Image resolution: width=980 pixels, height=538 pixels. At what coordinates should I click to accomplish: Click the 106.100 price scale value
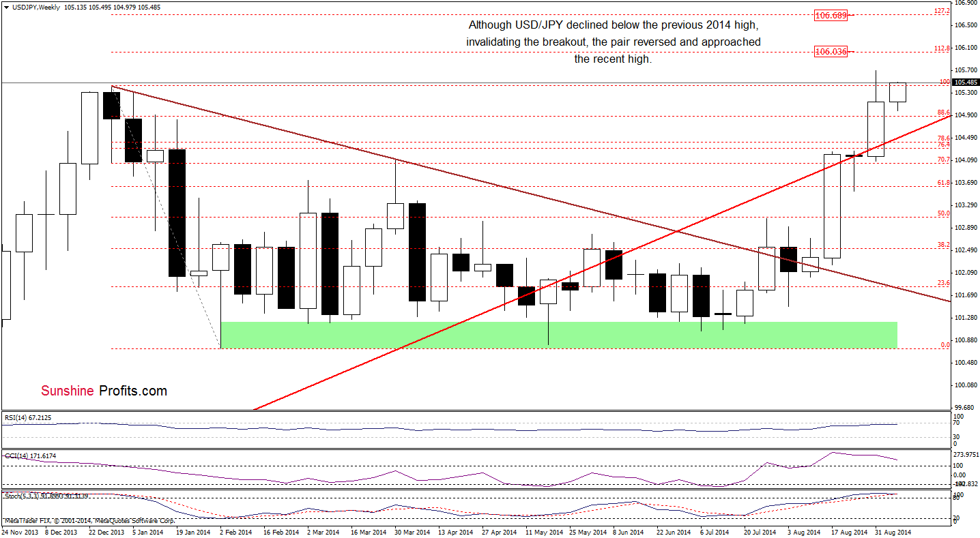(966, 47)
